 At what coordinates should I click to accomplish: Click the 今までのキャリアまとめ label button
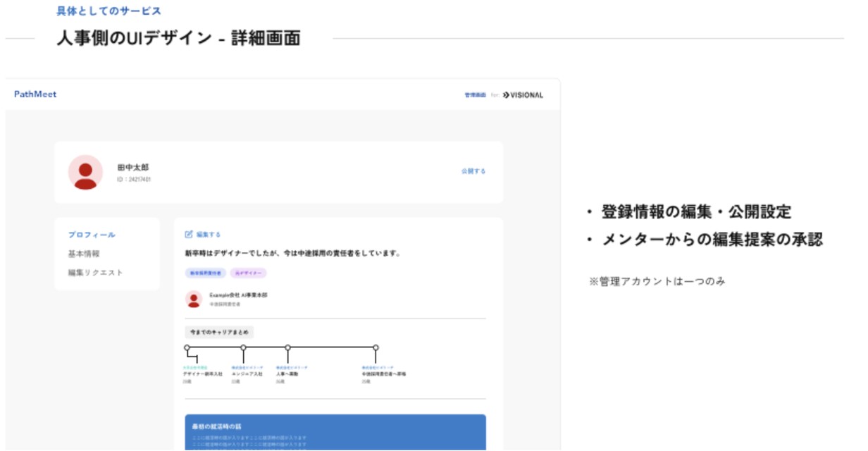pyautogui.click(x=219, y=332)
